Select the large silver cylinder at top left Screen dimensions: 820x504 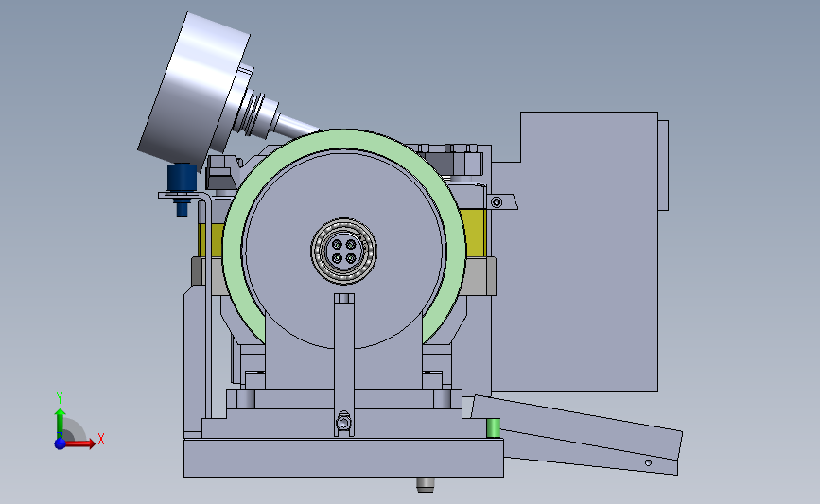click(192, 90)
